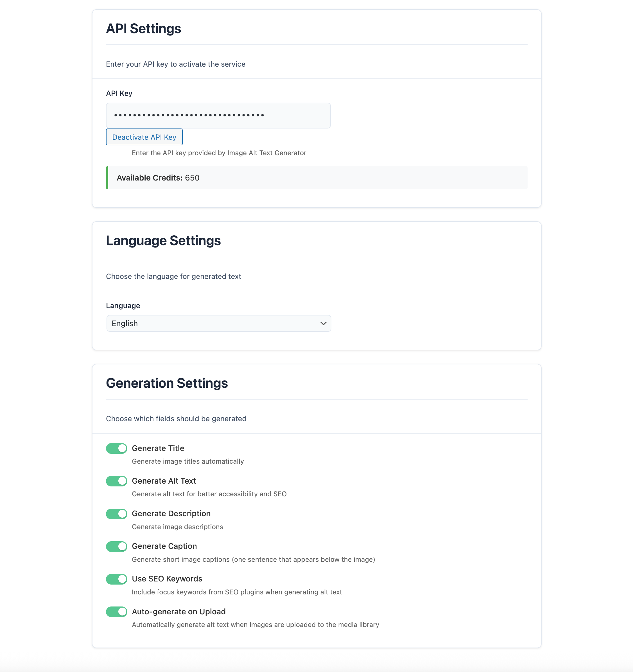This screenshot has width=633, height=672.
Task: Click the Generate Alt Text label
Action: point(164,481)
